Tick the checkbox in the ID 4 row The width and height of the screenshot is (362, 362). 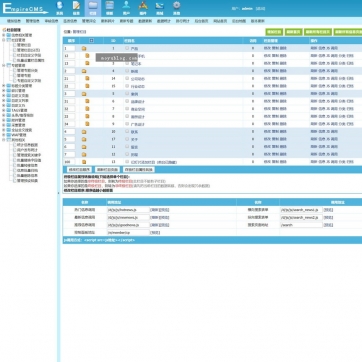point(127,71)
